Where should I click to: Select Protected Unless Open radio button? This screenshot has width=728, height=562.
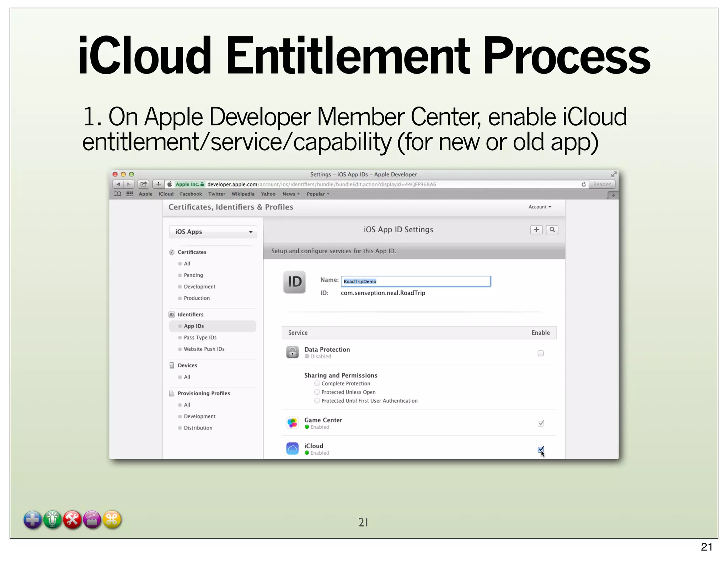coord(317,392)
